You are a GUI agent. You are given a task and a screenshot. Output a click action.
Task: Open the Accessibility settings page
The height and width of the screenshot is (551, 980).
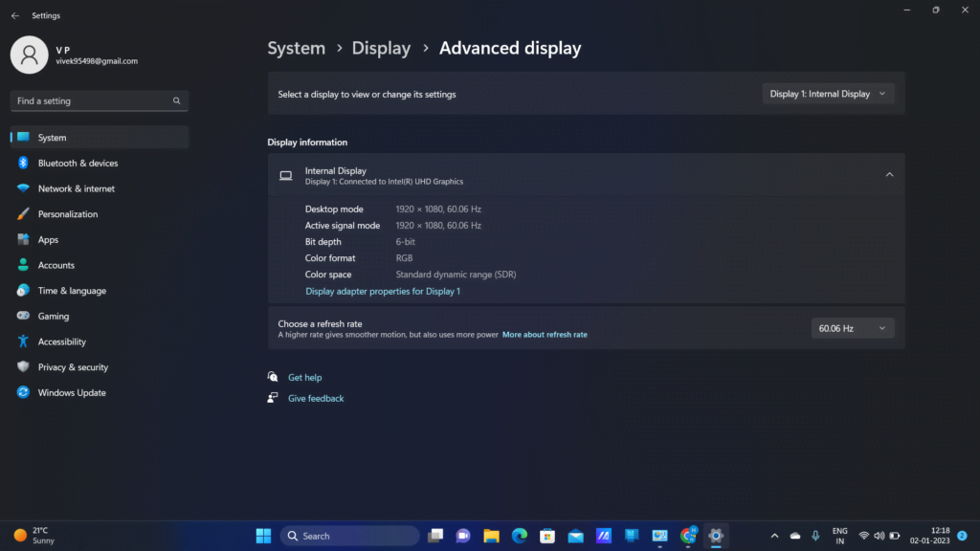point(61,342)
